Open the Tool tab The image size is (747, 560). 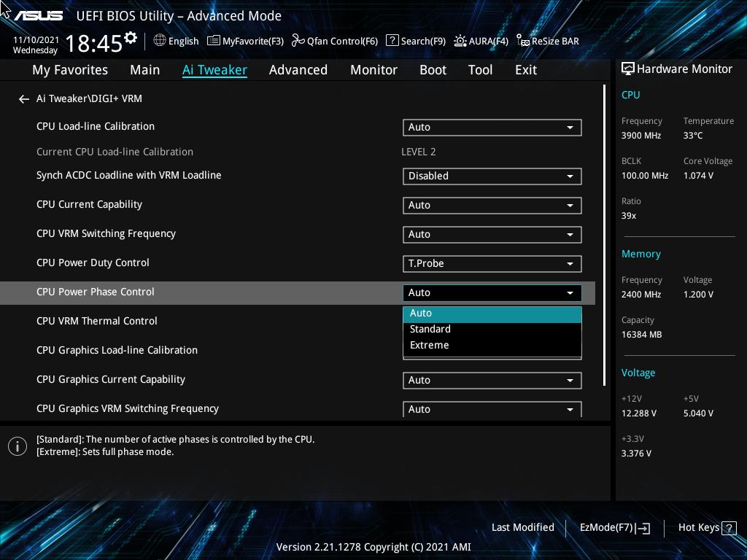(480, 70)
